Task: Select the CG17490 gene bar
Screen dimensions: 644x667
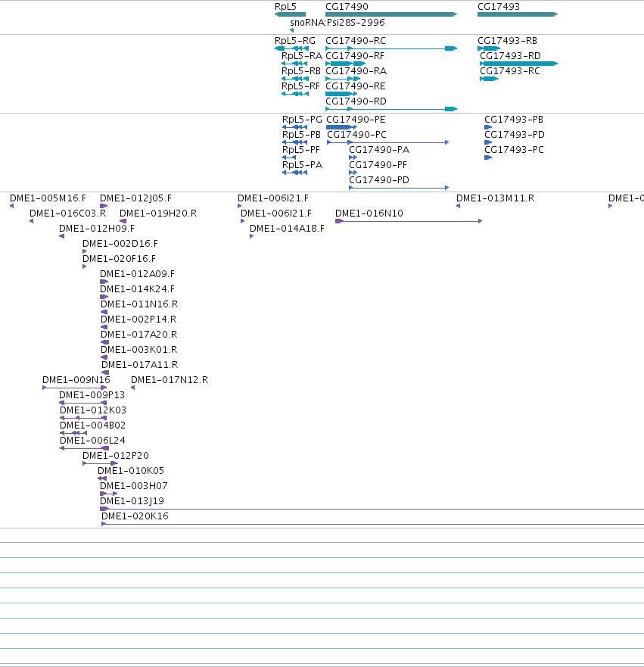Action: coord(391,14)
